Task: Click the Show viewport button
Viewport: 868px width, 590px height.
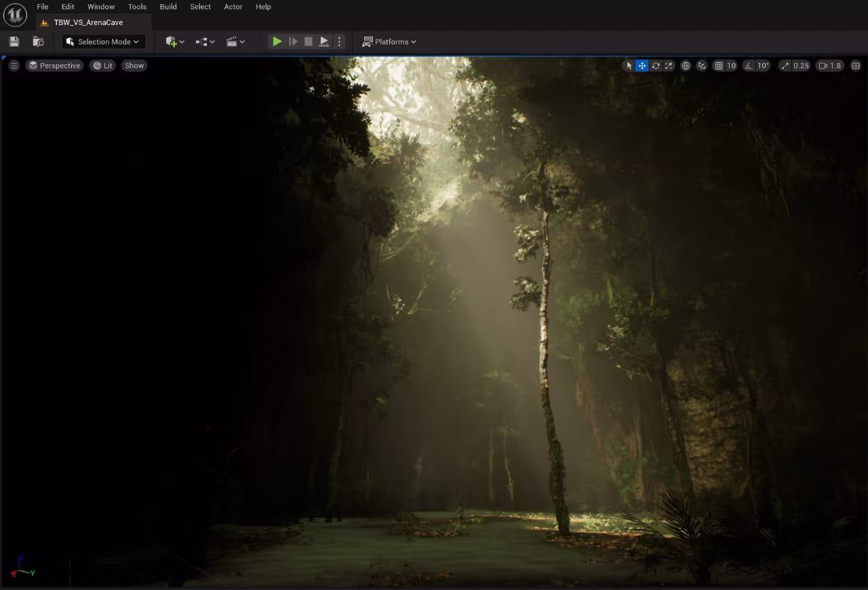Action: (134, 66)
